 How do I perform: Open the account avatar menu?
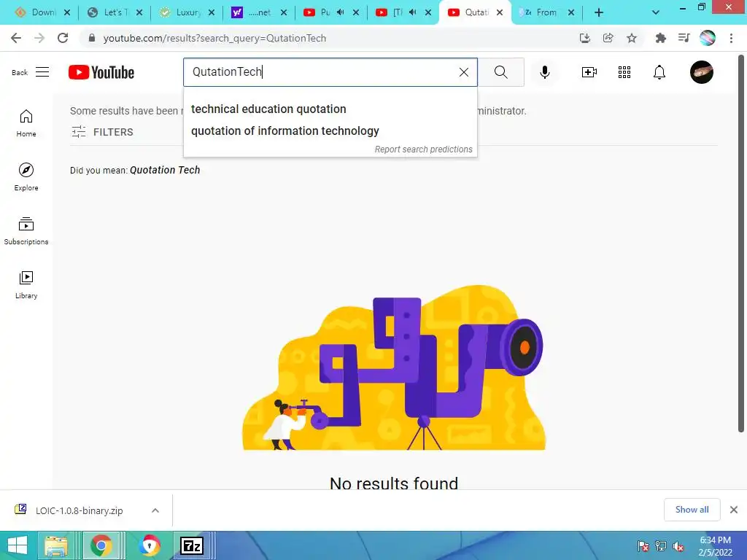[x=701, y=72]
